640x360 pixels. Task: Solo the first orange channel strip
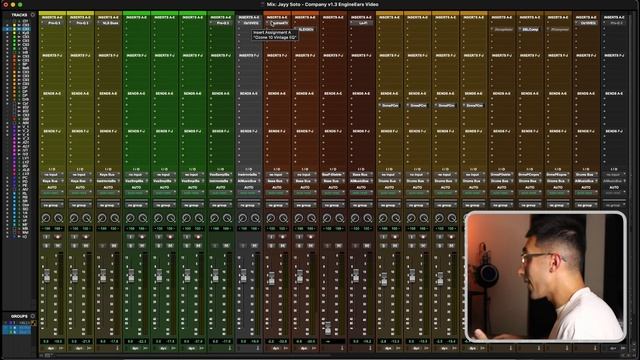(x=271, y=246)
